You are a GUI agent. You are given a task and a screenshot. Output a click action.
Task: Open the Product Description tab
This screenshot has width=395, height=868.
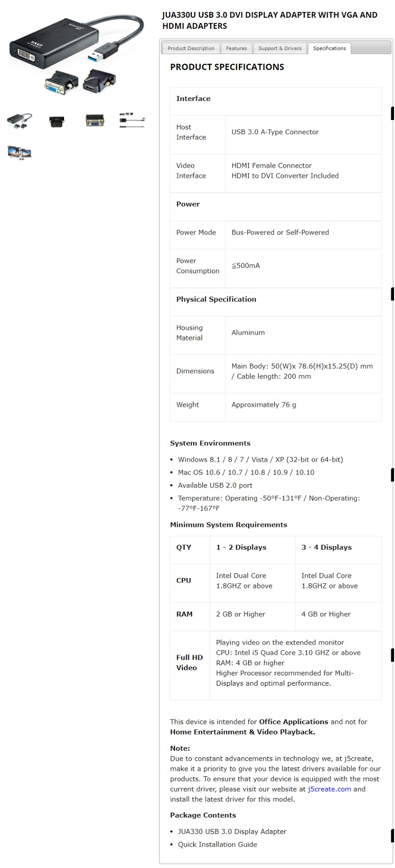[191, 48]
